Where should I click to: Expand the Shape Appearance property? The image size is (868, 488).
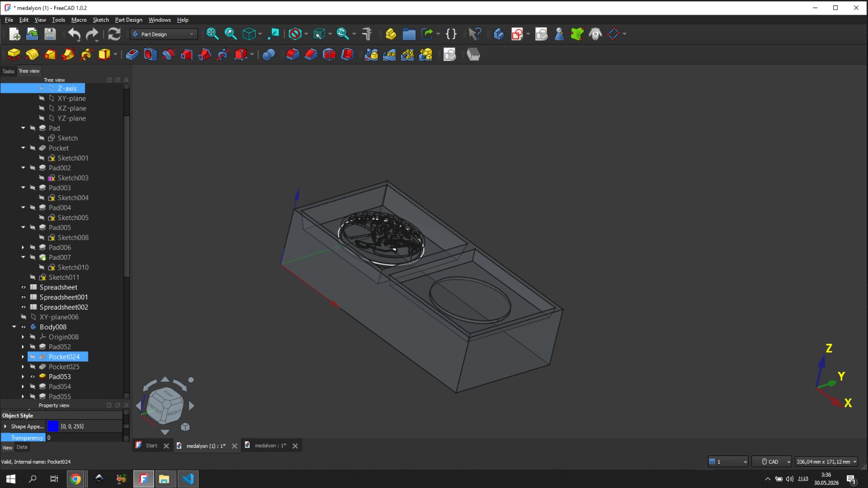[x=5, y=427]
